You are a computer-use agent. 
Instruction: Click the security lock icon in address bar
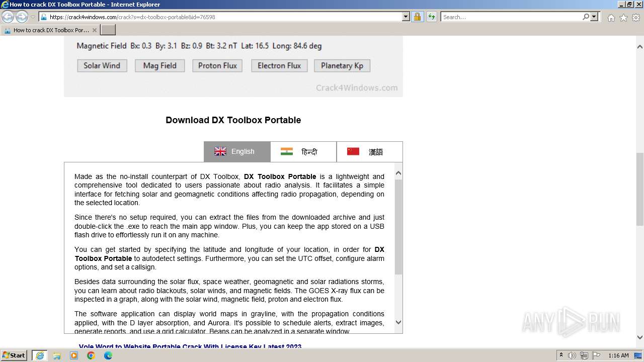[417, 17]
